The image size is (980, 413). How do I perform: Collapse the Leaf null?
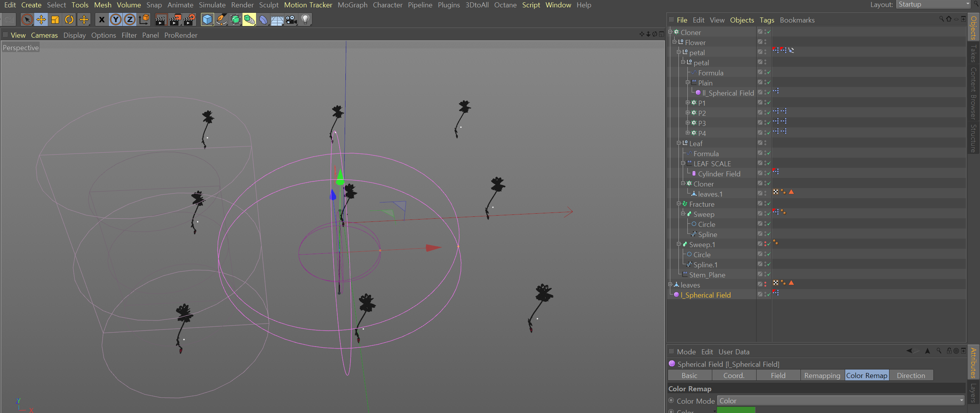point(679,143)
